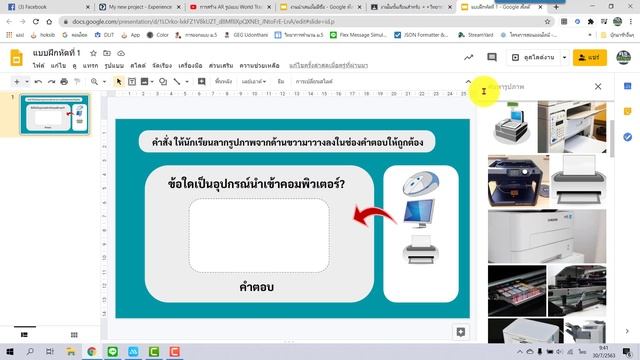Click the Explore button below the slide
Viewport: 640px width, 360px height.
(x=460, y=332)
